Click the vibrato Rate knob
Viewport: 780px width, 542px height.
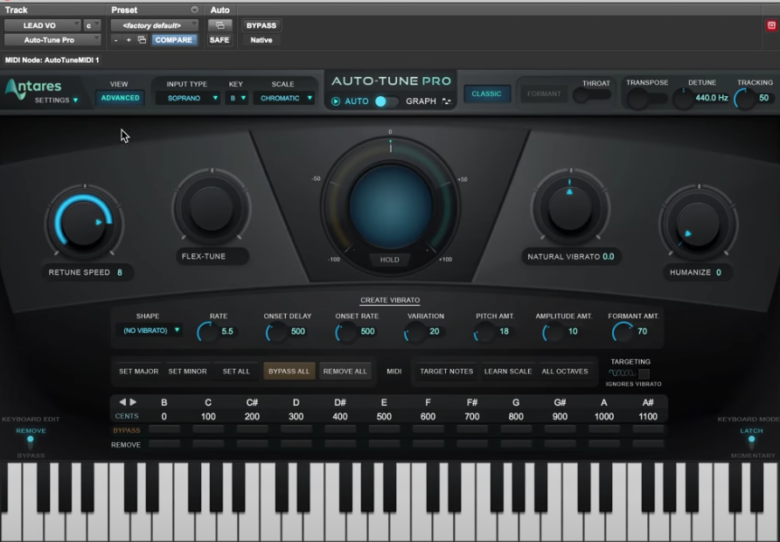(x=207, y=332)
